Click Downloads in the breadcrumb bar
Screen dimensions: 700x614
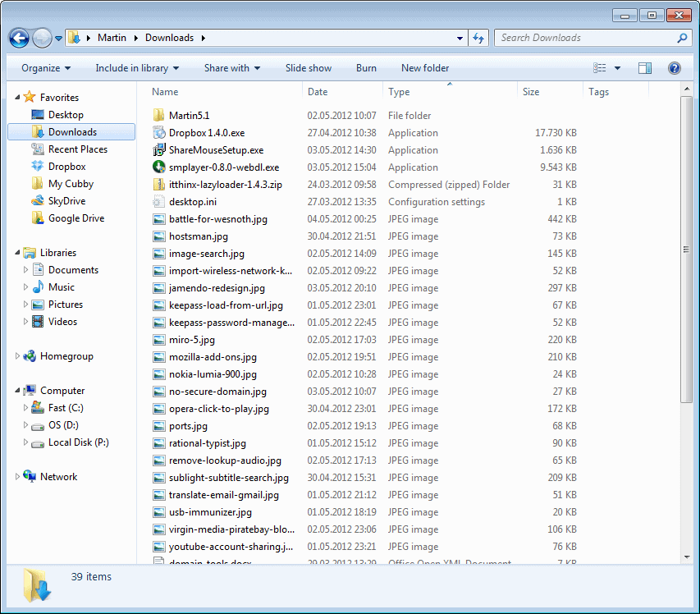coord(169,37)
